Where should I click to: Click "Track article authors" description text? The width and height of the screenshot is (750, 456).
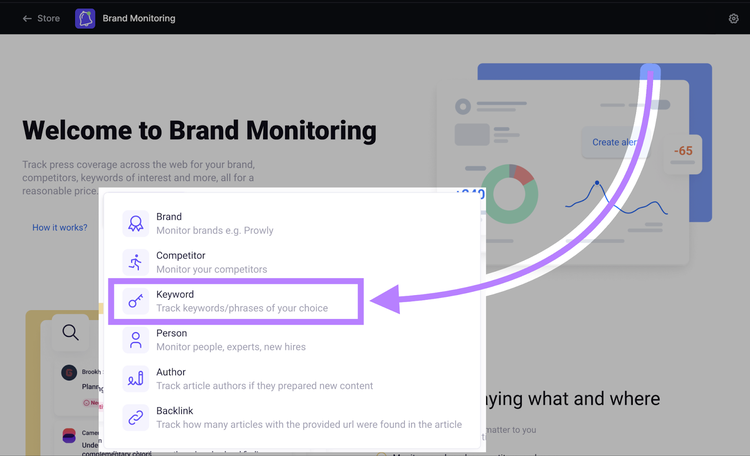point(265,385)
